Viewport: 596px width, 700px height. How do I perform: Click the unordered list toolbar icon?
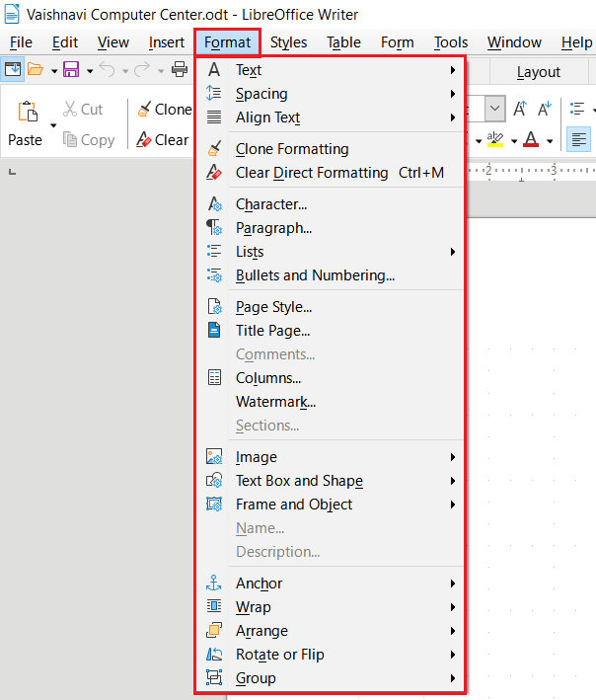[x=577, y=109]
